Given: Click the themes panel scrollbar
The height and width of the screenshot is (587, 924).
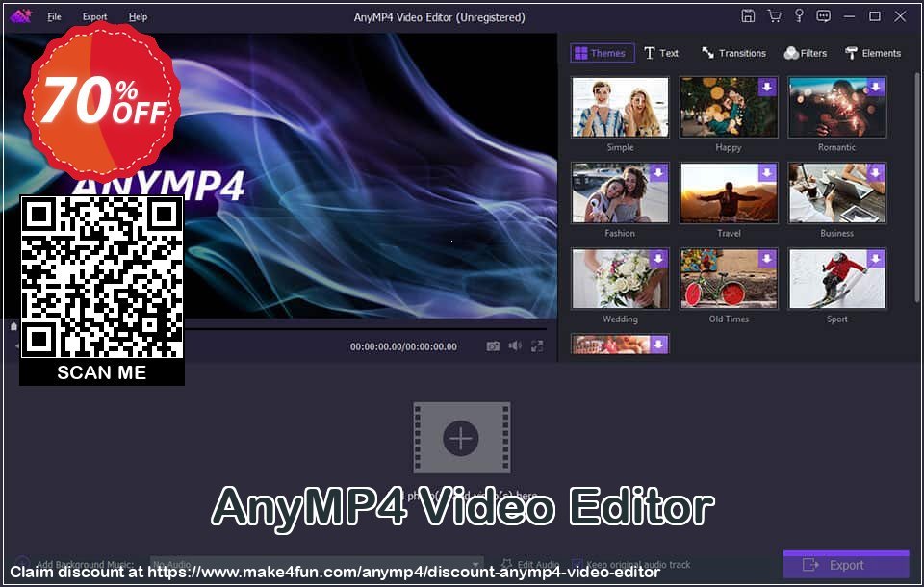Looking at the screenshot, I should click(x=917, y=189).
